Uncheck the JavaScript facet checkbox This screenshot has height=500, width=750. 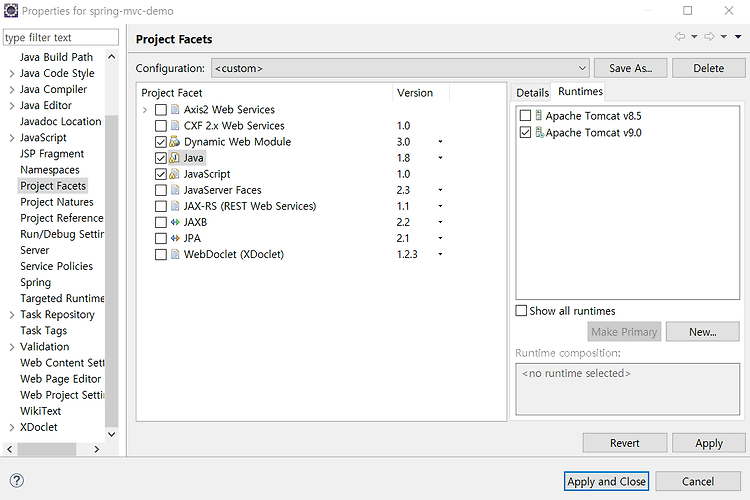[x=161, y=174]
